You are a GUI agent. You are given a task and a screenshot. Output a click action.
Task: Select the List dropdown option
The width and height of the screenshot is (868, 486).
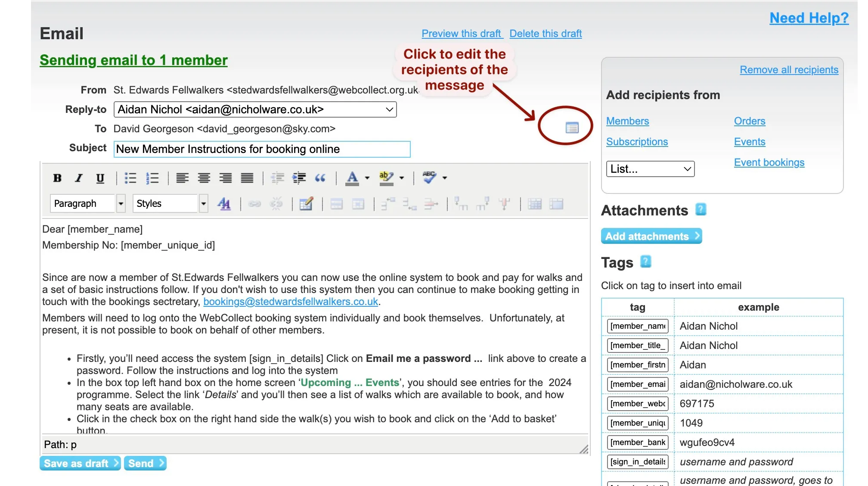[649, 168]
